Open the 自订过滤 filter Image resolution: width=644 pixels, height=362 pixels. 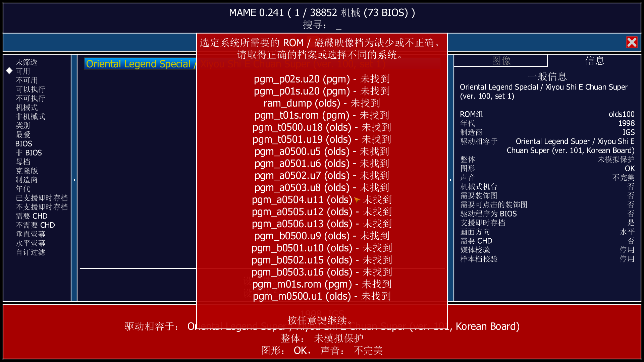[30, 252]
